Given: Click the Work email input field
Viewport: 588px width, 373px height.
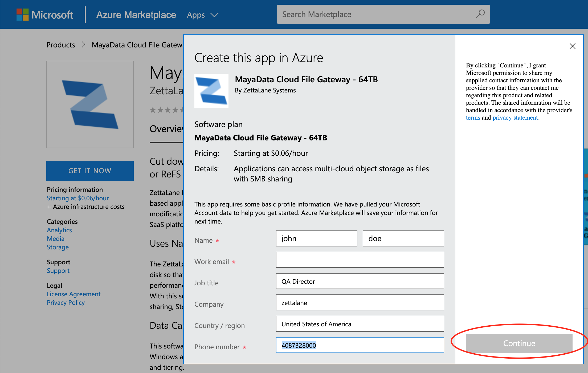Looking at the screenshot, I should click(x=360, y=260).
